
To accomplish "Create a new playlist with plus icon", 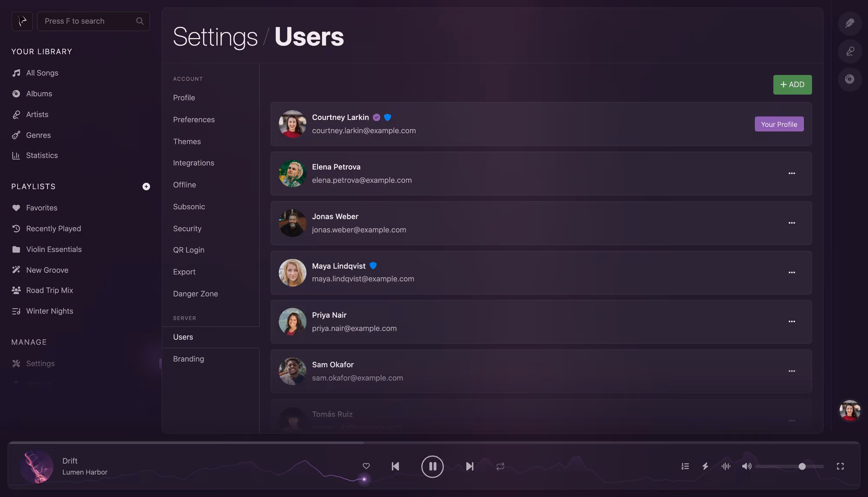I will point(146,186).
